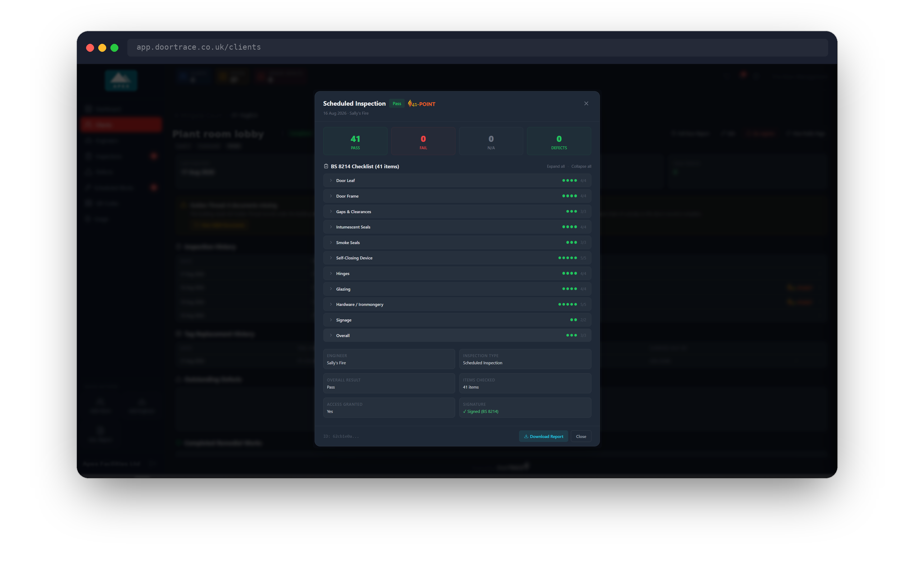Click the 16 Aug 2026 · Sally's Fire subtitle
The width and height of the screenshot is (914, 588).
(346, 113)
